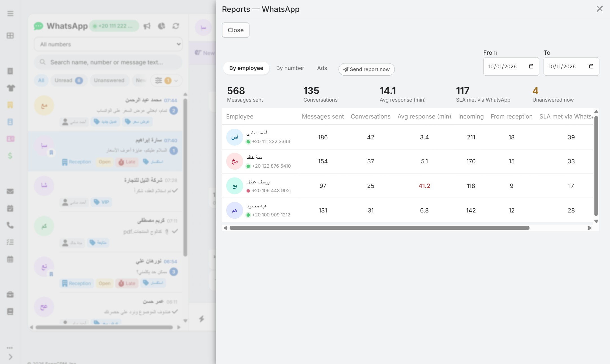Click the Reception tag on سارة إبراهيم chat

point(77,162)
